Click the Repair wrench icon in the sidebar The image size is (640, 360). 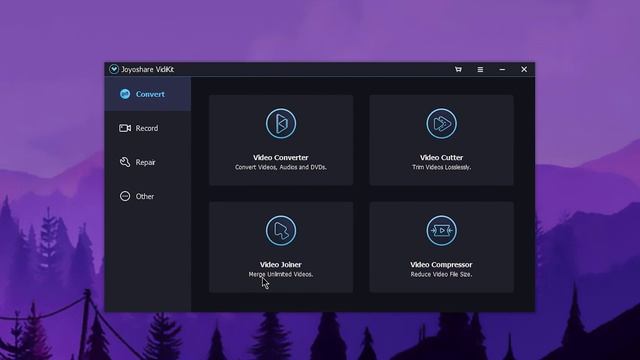tap(125, 162)
